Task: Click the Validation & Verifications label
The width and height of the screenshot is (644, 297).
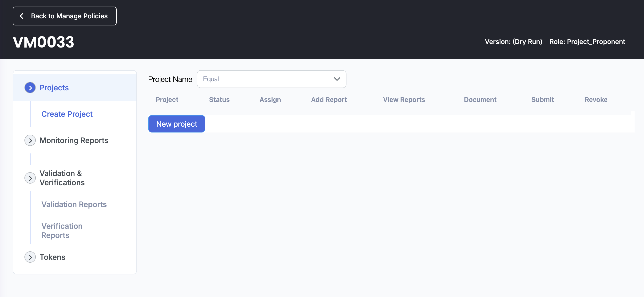Action: point(62,178)
